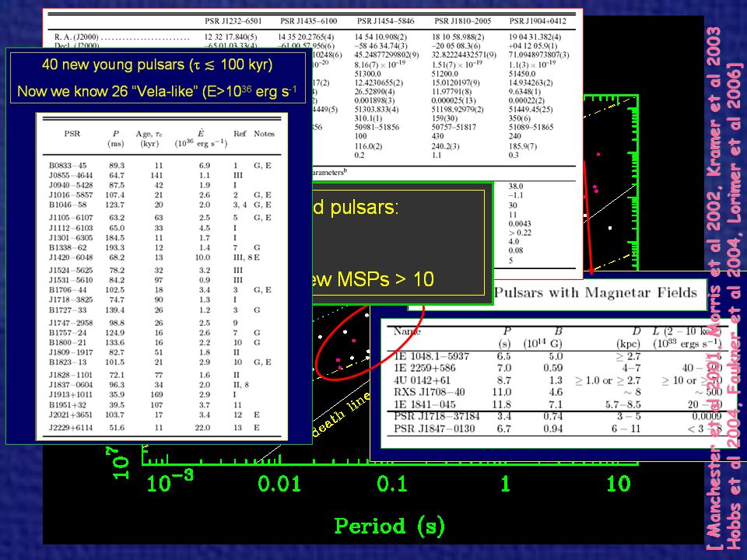
Task: Select the J1112-6103 entry
Action: tap(71, 228)
